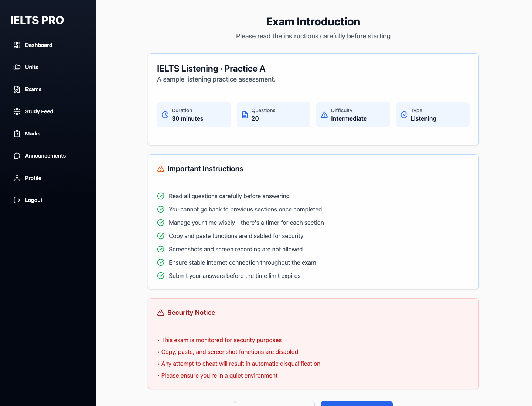Click green check beside 'Screenshots and screen recording'
532x406 pixels.
point(161,249)
